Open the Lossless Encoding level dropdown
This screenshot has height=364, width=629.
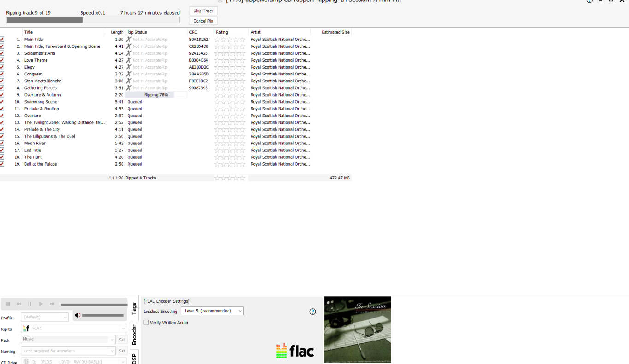point(212,311)
